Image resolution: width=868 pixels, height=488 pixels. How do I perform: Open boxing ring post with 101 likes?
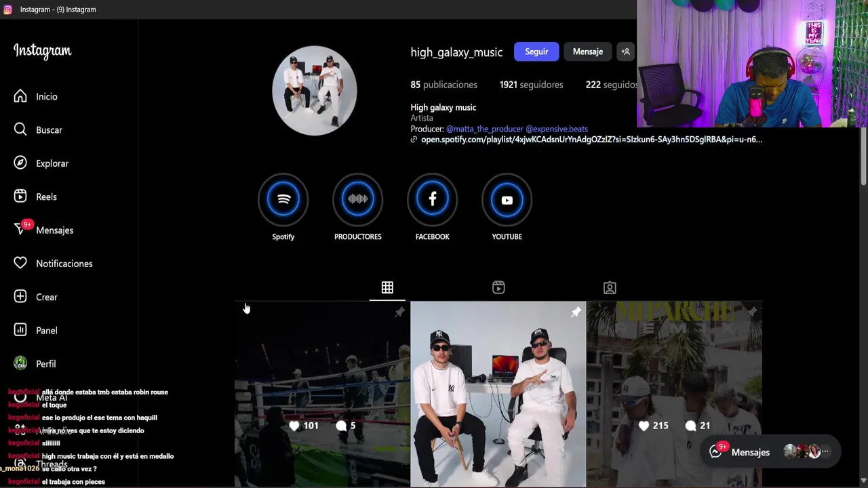coord(322,394)
